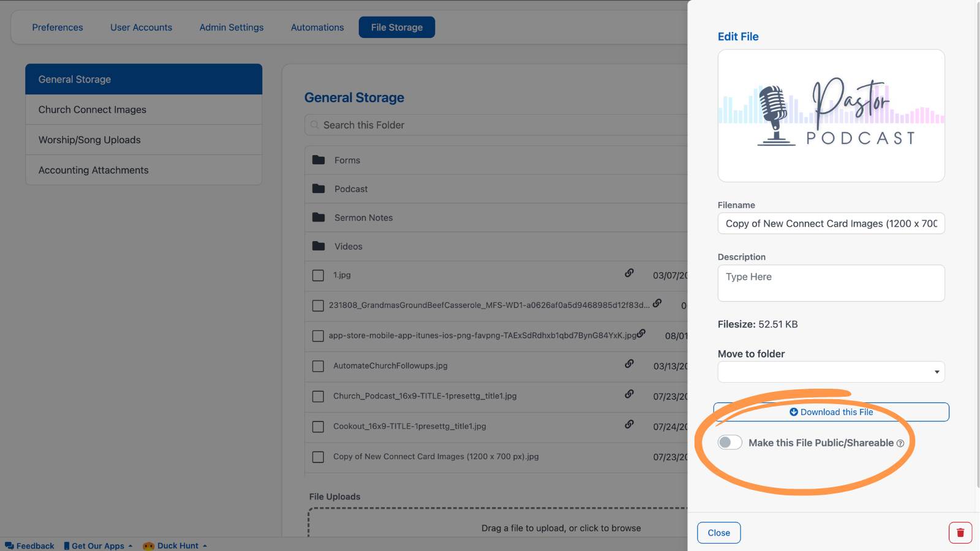
Task: Open the Forms folder icon
Action: click(318, 160)
